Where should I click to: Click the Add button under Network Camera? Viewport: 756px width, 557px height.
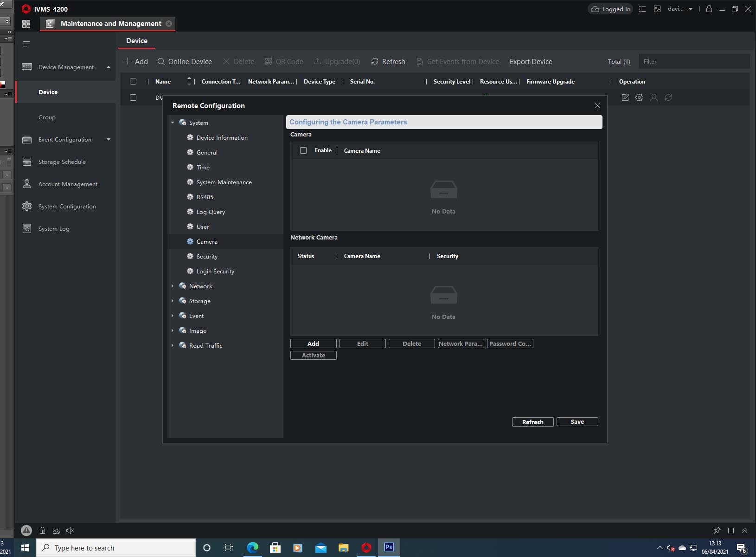point(313,343)
